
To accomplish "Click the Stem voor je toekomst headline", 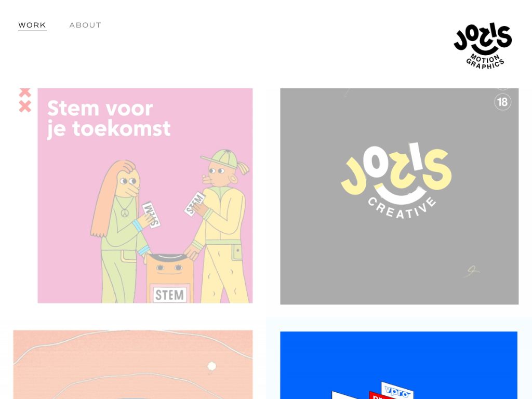I will click(x=109, y=119).
